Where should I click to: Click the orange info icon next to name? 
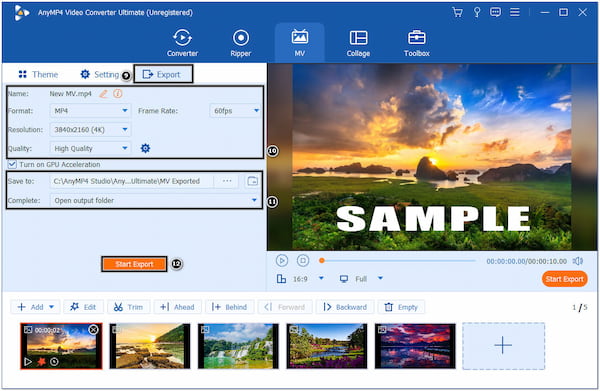coord(118,94)
